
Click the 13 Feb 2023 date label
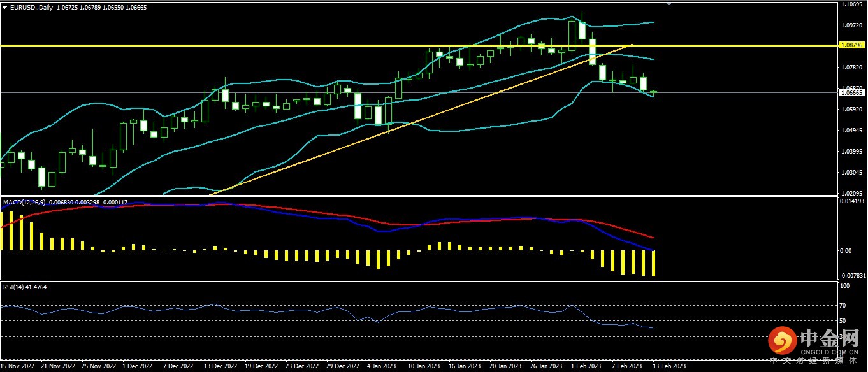(x=669, y=367)
